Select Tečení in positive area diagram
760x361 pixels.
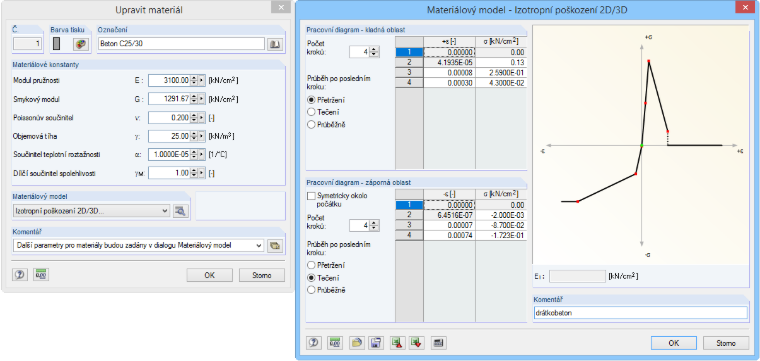311,112
